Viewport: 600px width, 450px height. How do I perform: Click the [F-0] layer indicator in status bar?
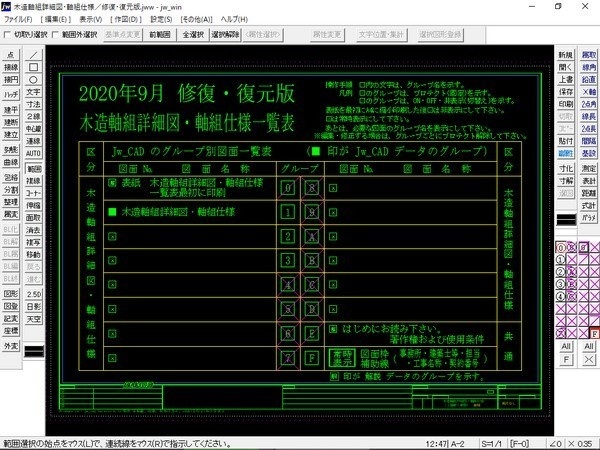click(x=519, y=444)
